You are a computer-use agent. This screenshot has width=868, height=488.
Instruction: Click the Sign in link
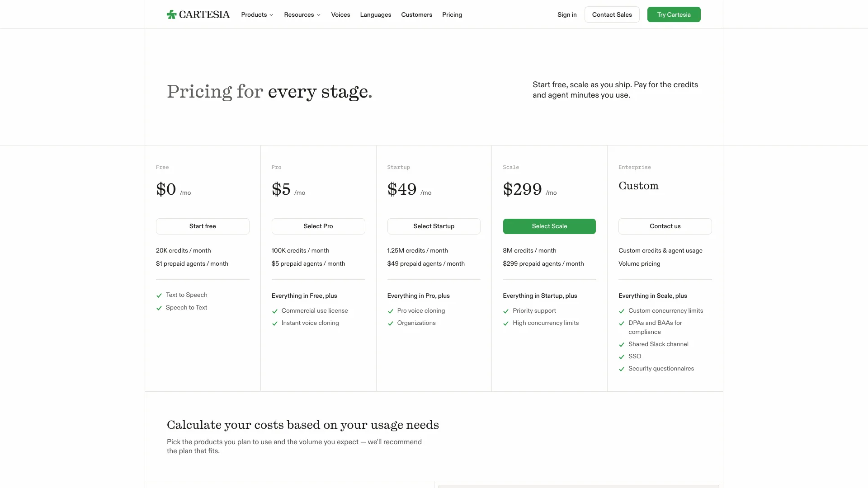click(567, 14)
